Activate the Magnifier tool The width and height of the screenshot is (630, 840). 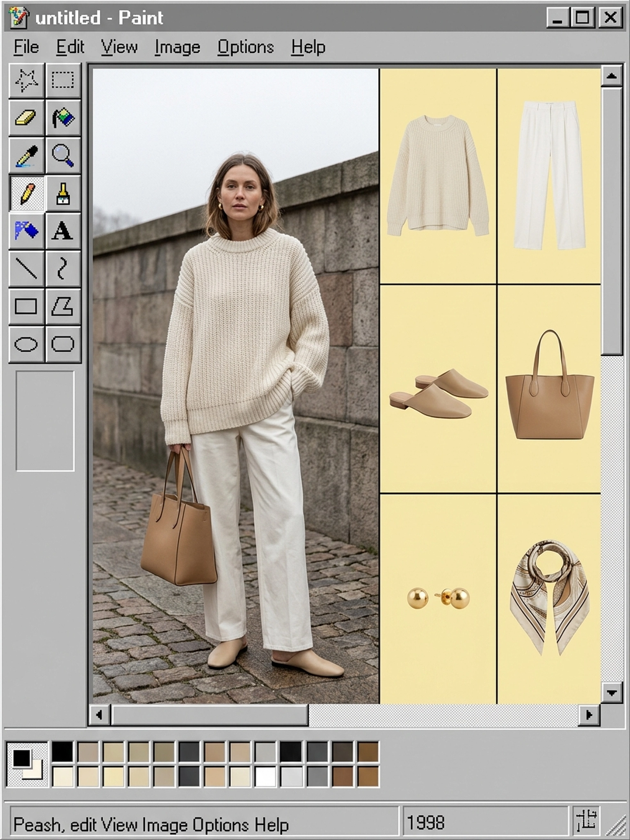click(x=63, y=155)
